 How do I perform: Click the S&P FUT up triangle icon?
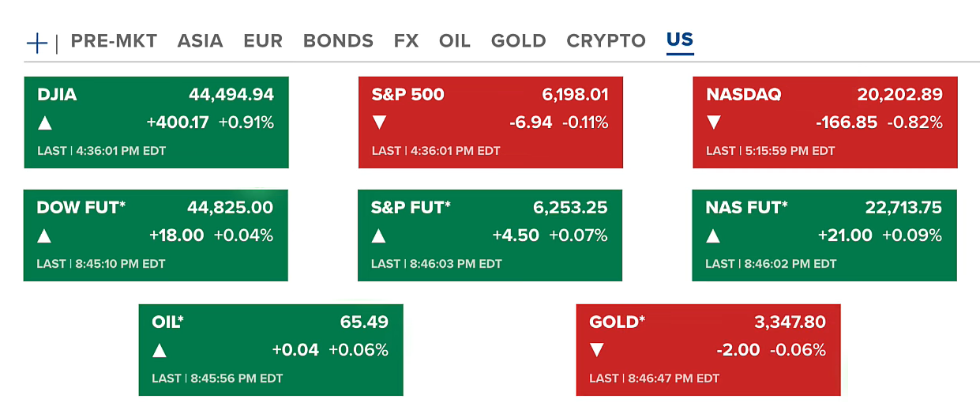click(378, 236)
